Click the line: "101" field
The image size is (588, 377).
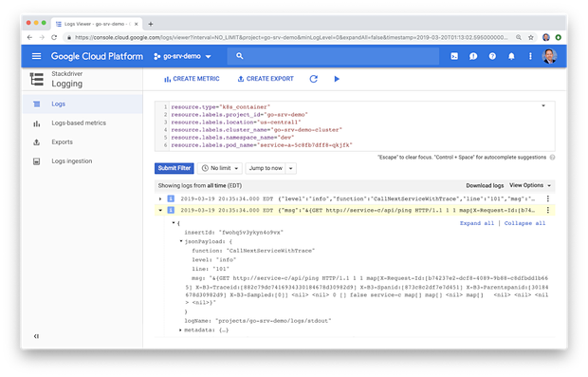point(211,269)
